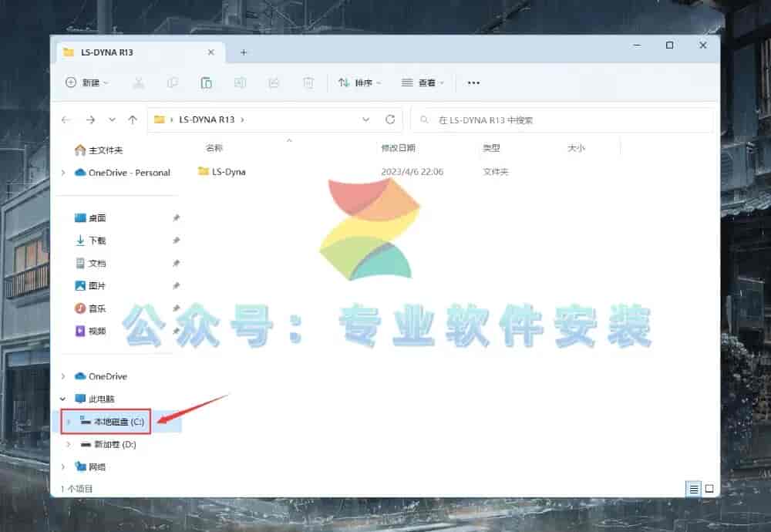Viewport: 771px width, 532px height.
Task: Expand the OneDrive chevron above This PC
Action: pos(63,376)
